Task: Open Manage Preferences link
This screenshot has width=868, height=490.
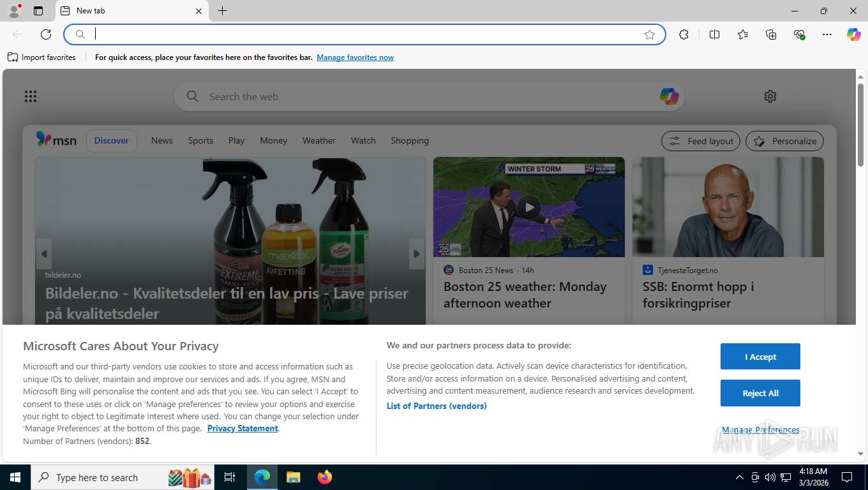Action: coord(760,430)
